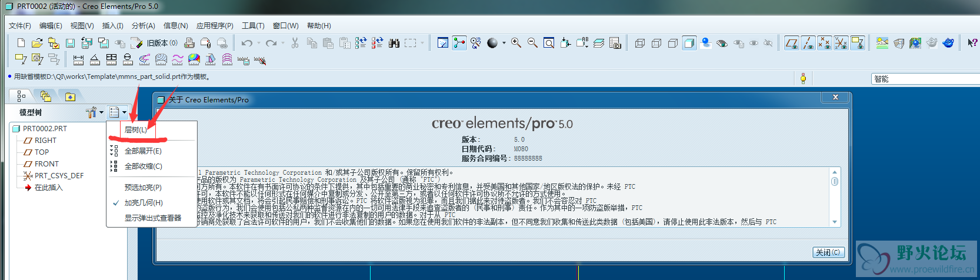Print using the printer icon

click(x=189, y=43)
